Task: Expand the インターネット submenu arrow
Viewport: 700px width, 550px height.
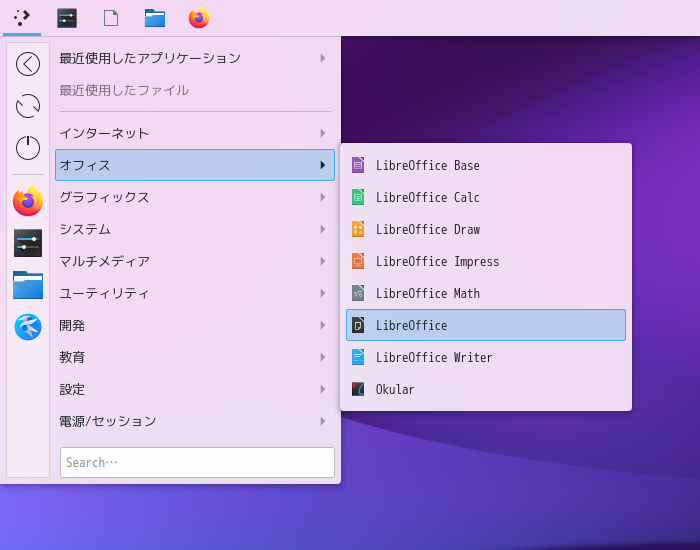Action: coord(323,133)
